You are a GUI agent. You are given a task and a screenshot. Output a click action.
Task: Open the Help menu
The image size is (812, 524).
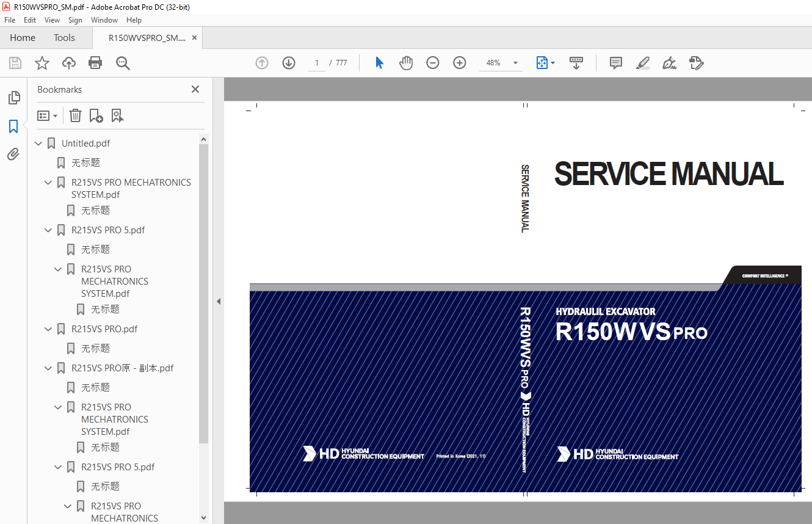(x=134, y=20)
